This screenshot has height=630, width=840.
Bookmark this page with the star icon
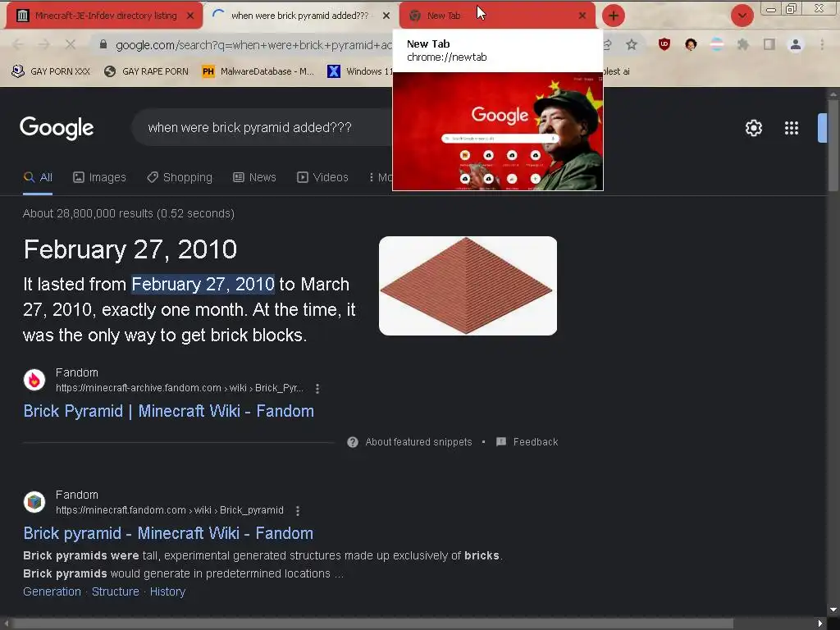pos(632,44)
